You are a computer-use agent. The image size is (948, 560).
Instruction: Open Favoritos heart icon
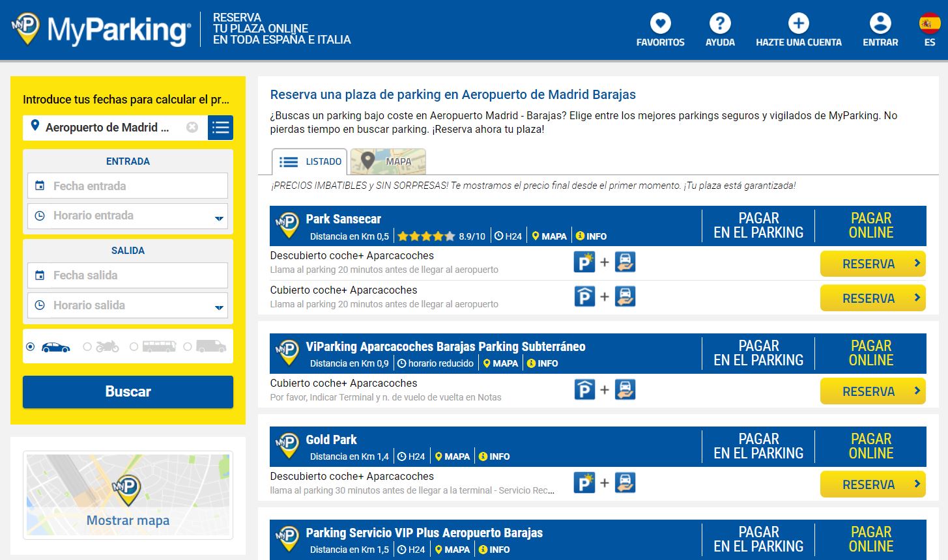pos(660,23)
